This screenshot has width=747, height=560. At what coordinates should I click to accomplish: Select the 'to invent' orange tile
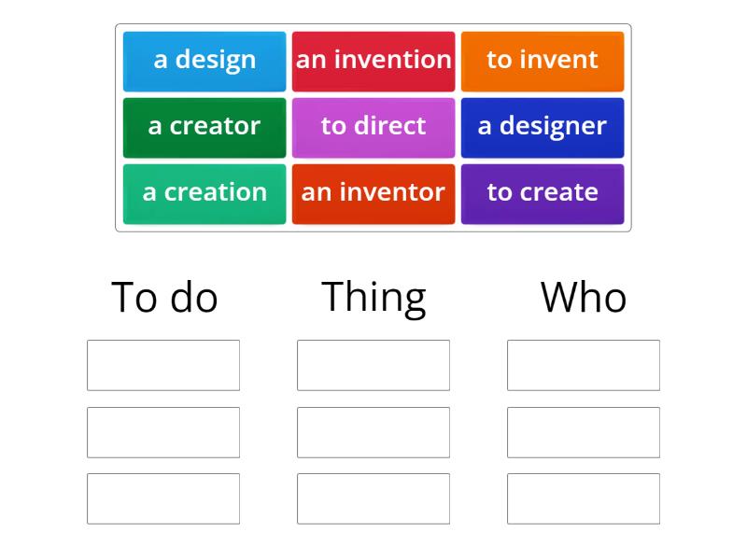[543, 60]
